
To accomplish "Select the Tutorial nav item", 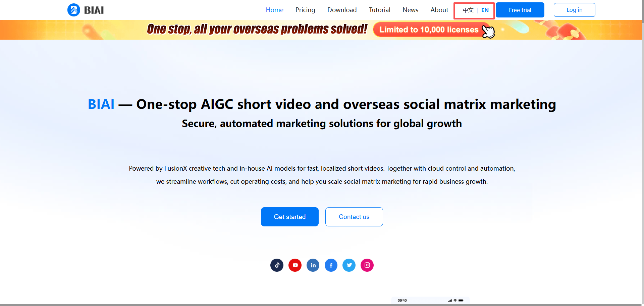I will click(380, 10).
